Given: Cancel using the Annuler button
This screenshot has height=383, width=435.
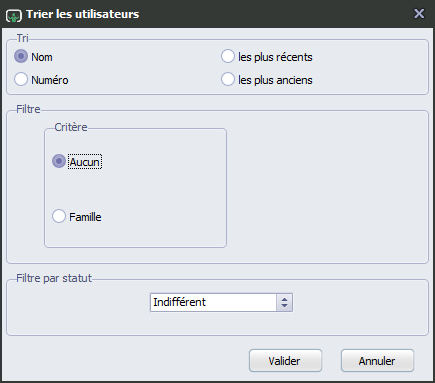Looking at the screenshot, I should click(377, 361).
